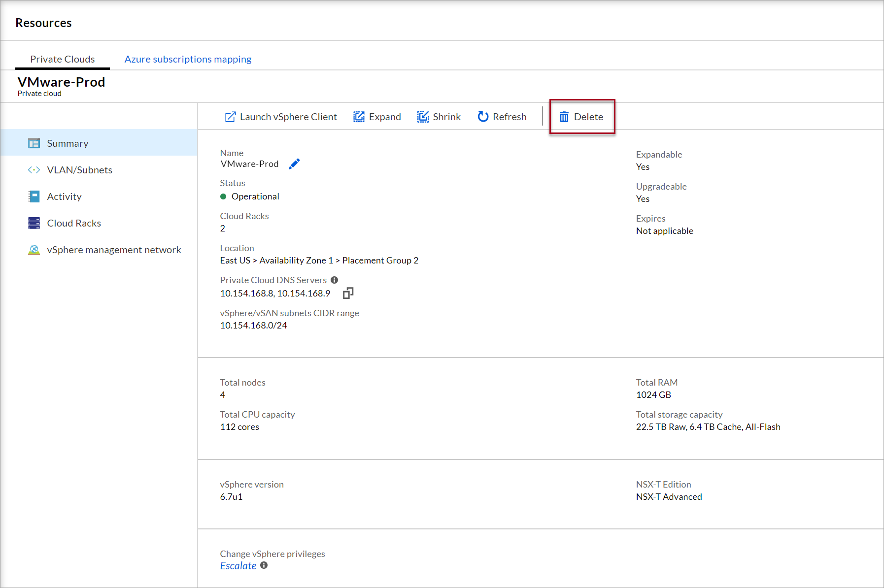
Task: Click the Delete trash can icon
Action: coord(564,117)
